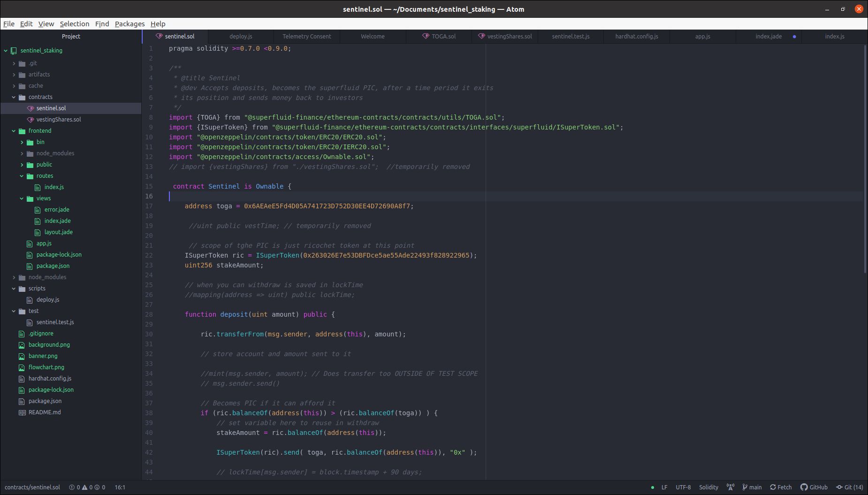Click the modified dot on index.jade tab
The width and height of the screenshot is (868, 495).
point(794,37)
